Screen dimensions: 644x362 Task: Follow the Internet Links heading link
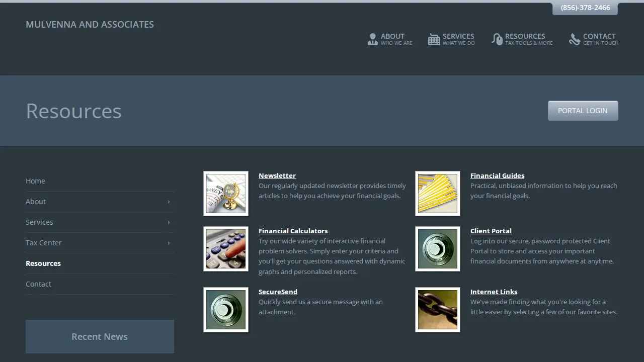494,292
